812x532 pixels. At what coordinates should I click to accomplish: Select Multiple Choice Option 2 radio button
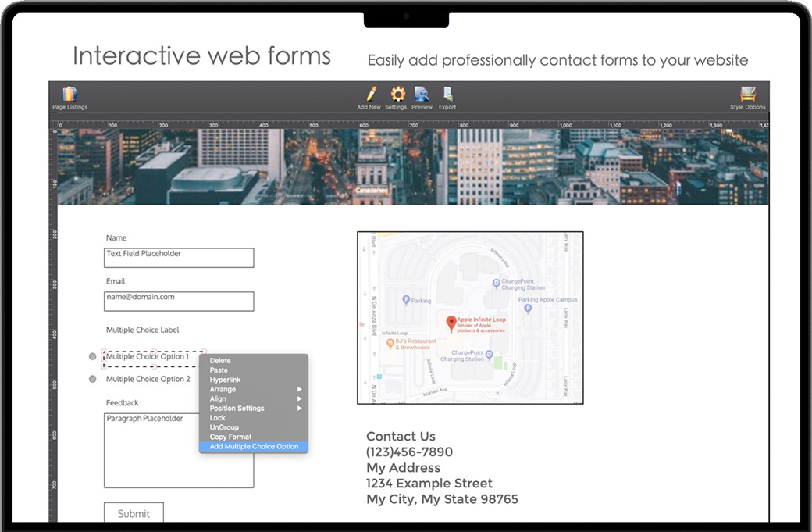[x=93, y=379]
